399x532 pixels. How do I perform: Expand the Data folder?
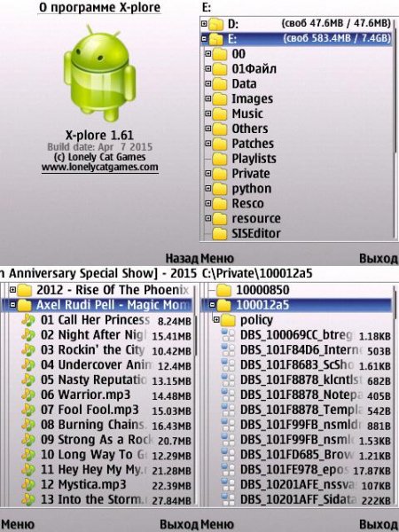click(x=208, y=83)
